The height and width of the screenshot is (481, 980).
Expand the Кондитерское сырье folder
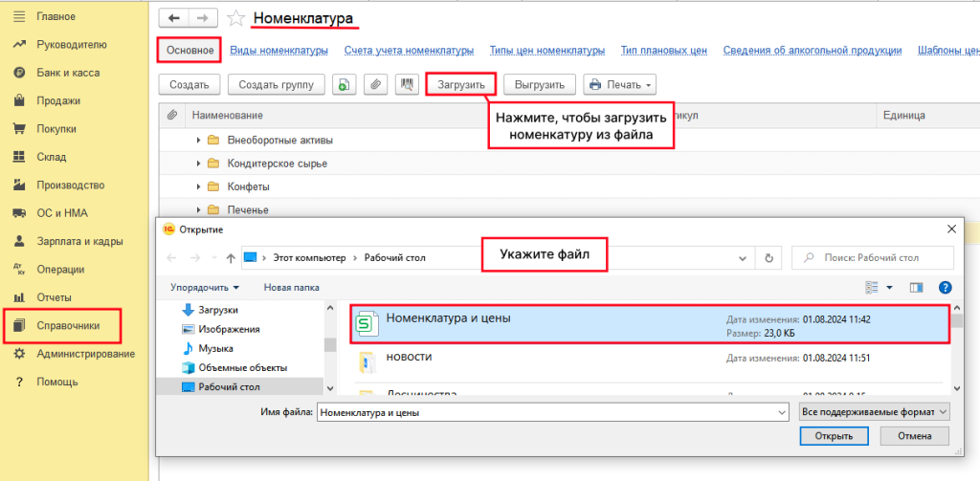tap(198, 164)
